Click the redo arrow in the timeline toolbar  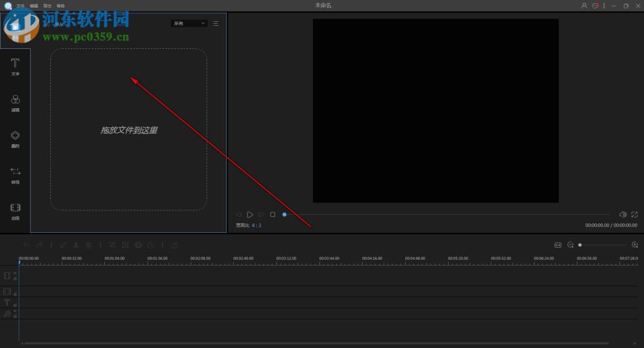39,245
